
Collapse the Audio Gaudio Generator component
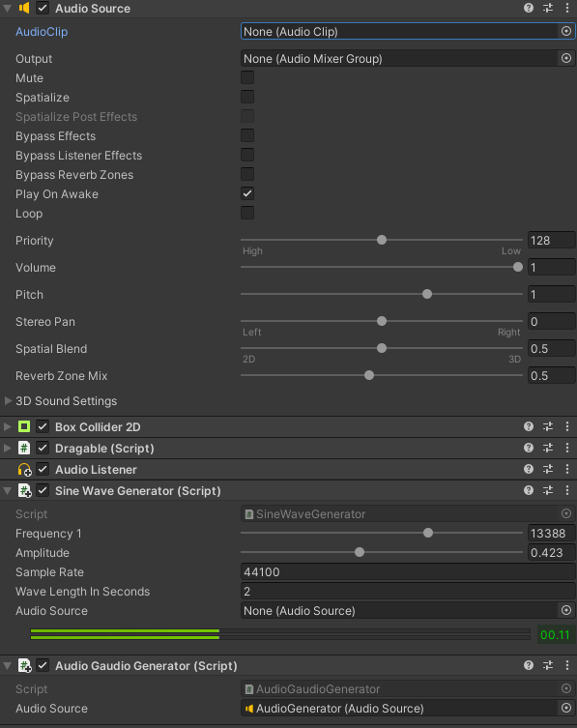[7, 666]
